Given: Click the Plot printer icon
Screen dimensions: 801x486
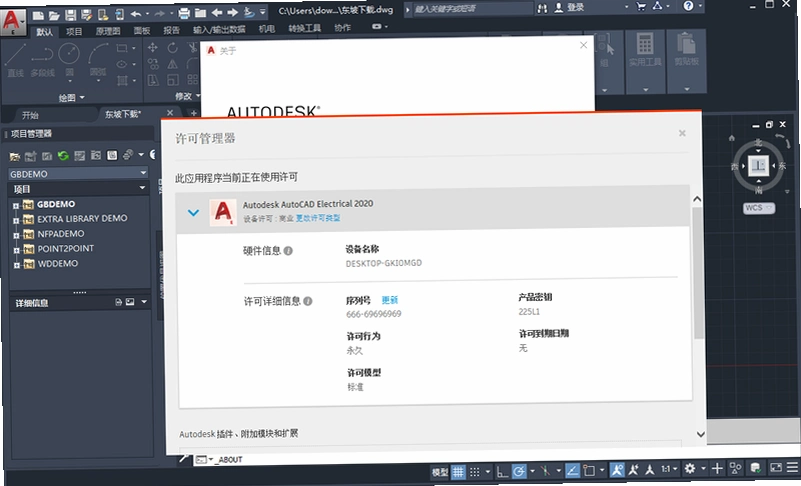Looking at the screenshot, I should tap(184, 13).
